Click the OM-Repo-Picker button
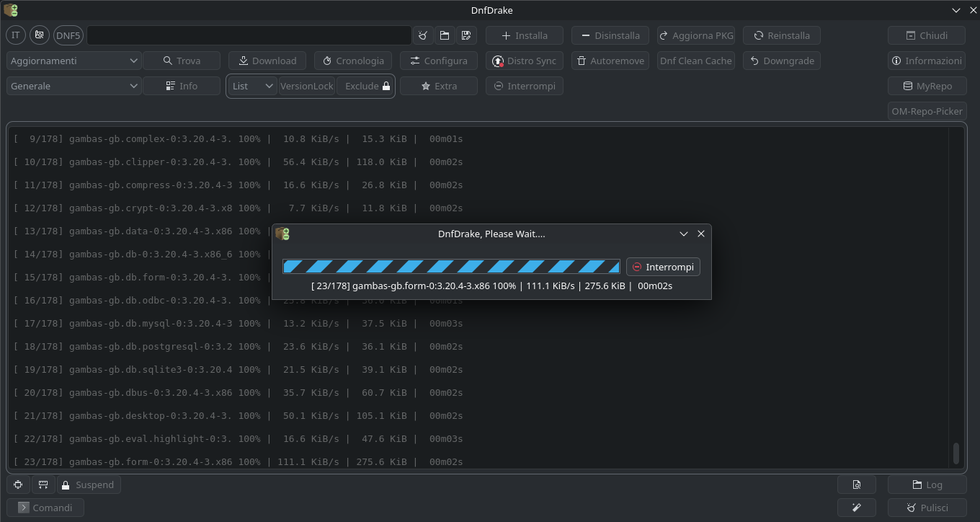The height and width of the screenshot is (522, 980). coord(927,111)
